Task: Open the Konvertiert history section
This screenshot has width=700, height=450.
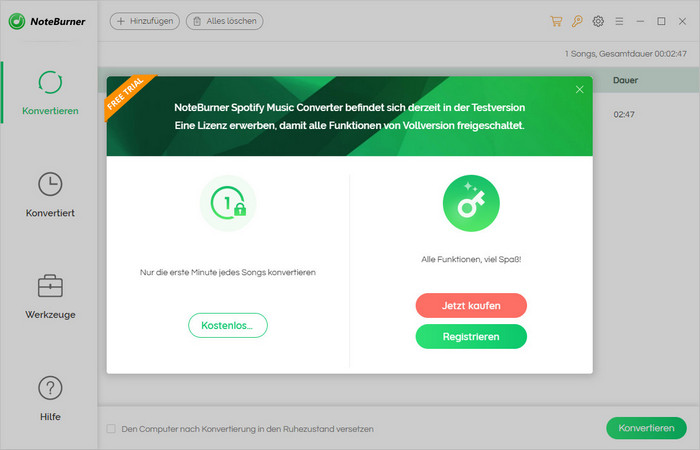Action: coord(50,195)
